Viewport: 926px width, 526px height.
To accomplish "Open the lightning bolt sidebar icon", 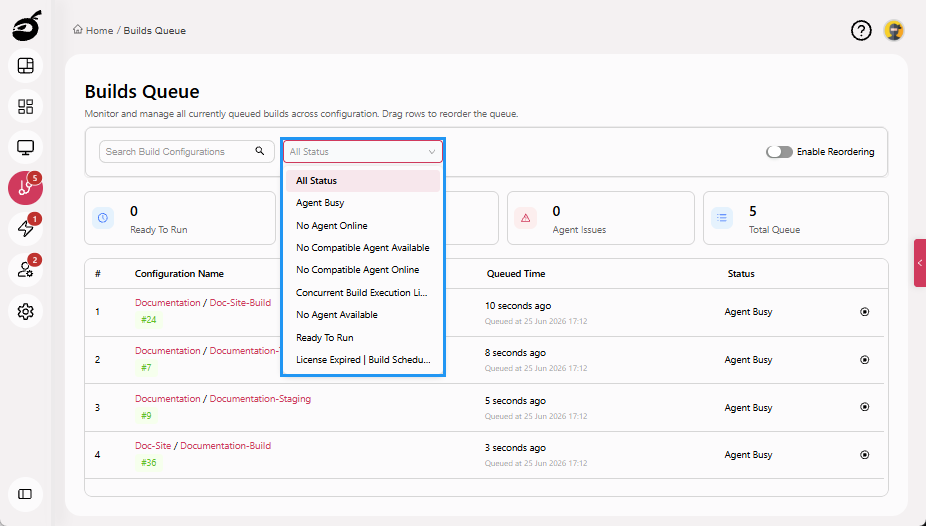I will pyautogui.click(x=25, y=228).
